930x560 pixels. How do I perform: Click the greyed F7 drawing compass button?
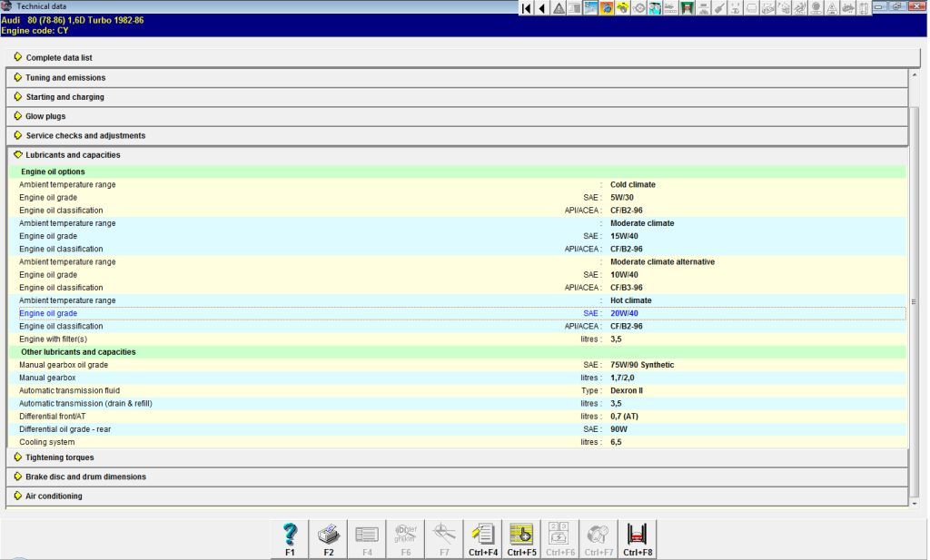tap(444, 538)
